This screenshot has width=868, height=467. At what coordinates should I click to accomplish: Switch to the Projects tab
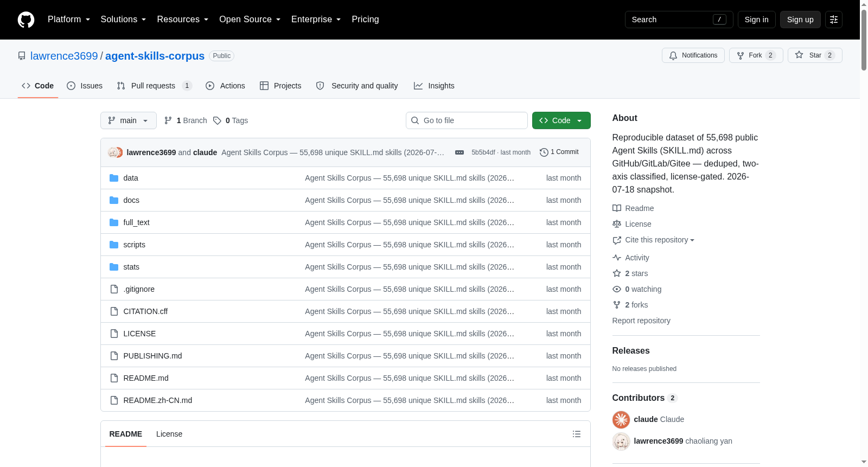click(x=280, y=86)
